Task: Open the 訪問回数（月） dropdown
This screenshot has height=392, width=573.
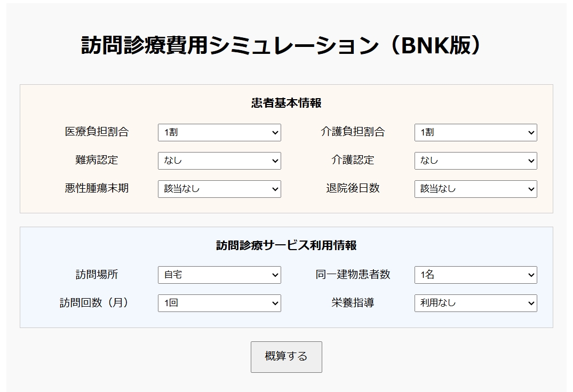Action: pyautogui.click(x=219, y=303)
